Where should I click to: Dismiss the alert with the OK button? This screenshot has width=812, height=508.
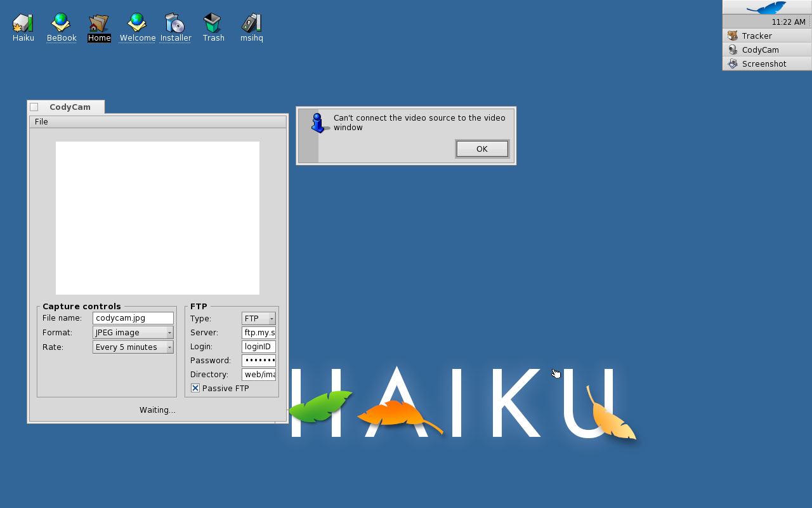[482, 149]
